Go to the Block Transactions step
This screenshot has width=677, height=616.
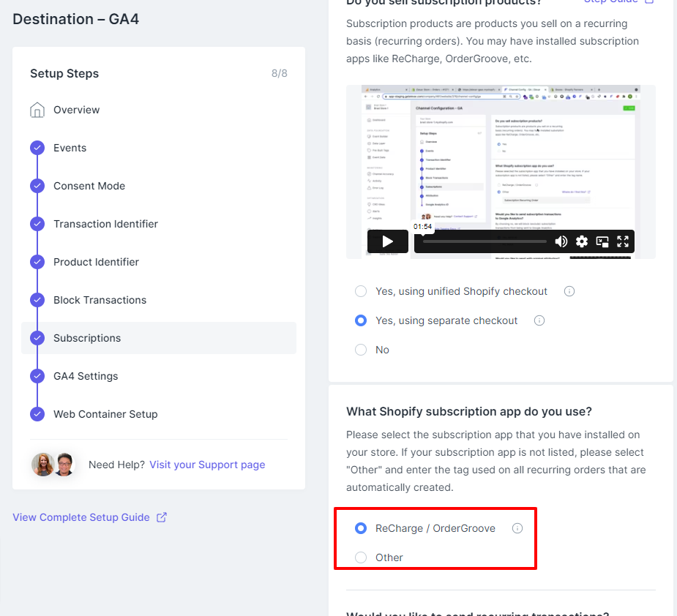tap(100, 300)
